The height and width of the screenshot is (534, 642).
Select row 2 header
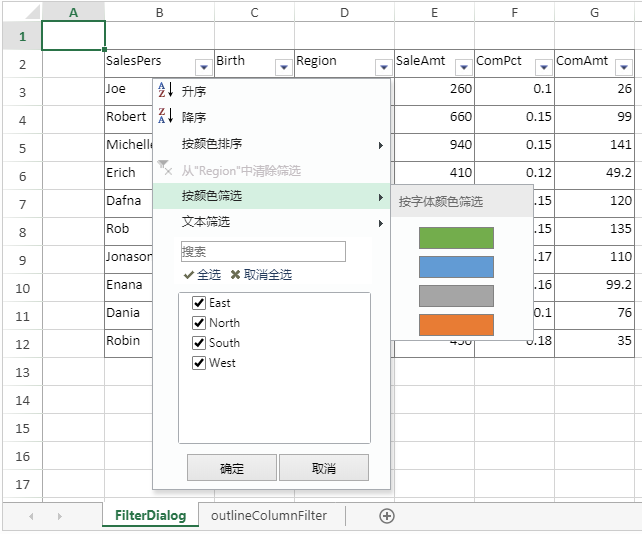click(x=23, y=64)
